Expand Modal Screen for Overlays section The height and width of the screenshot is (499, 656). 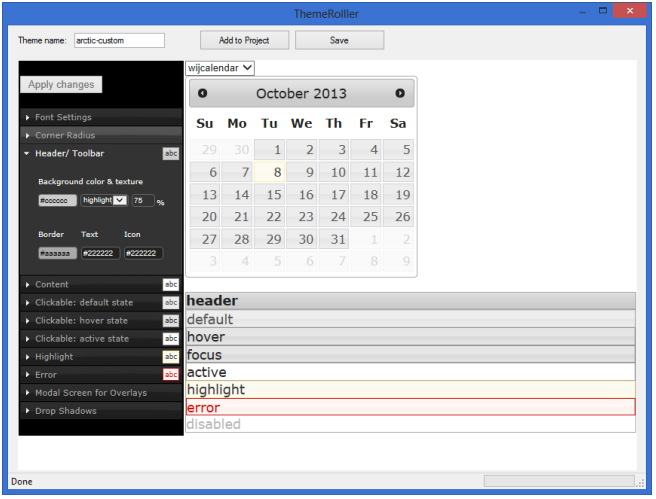pos(91,393)
